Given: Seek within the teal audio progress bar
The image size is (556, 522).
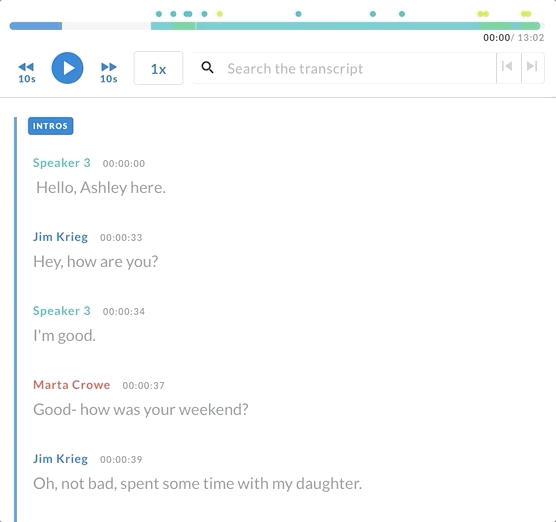Looking at the screenshot, I should click(345, 26).
